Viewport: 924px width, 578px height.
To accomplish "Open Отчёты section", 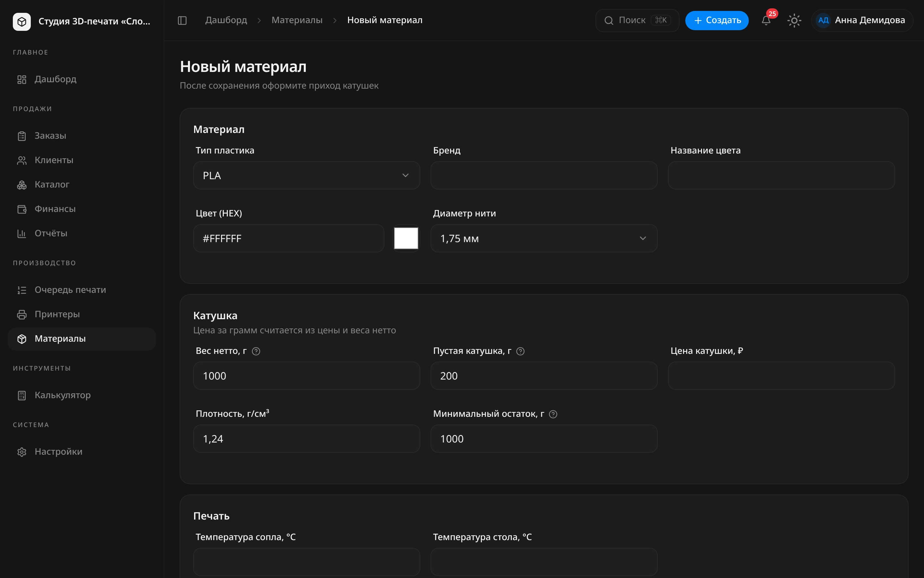I will click(x=82, y=233).
